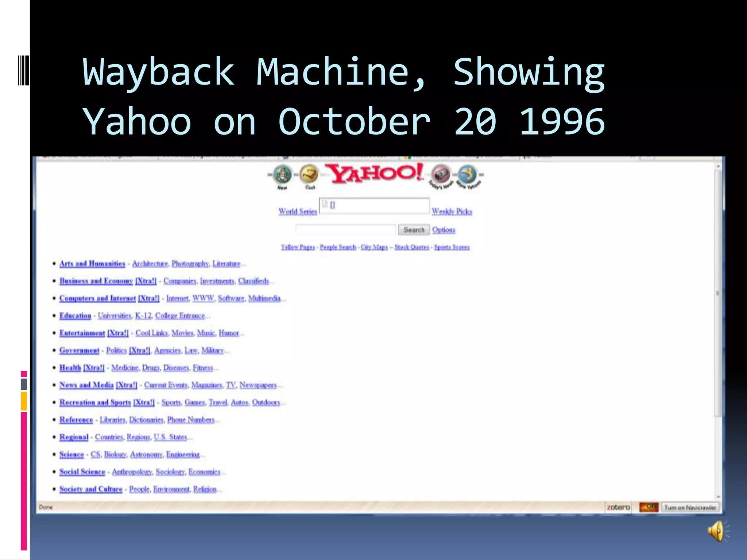
Task: Click the red Yahoo! logo
Action: click(x=374, y=173)
